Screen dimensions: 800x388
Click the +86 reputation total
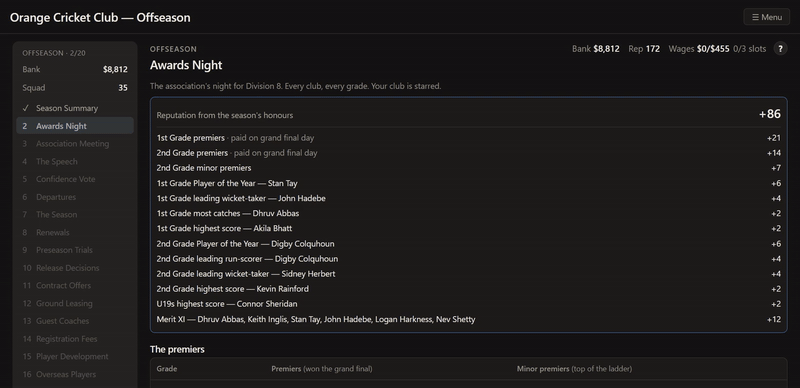pyautogui.click(x=770, y=114)
